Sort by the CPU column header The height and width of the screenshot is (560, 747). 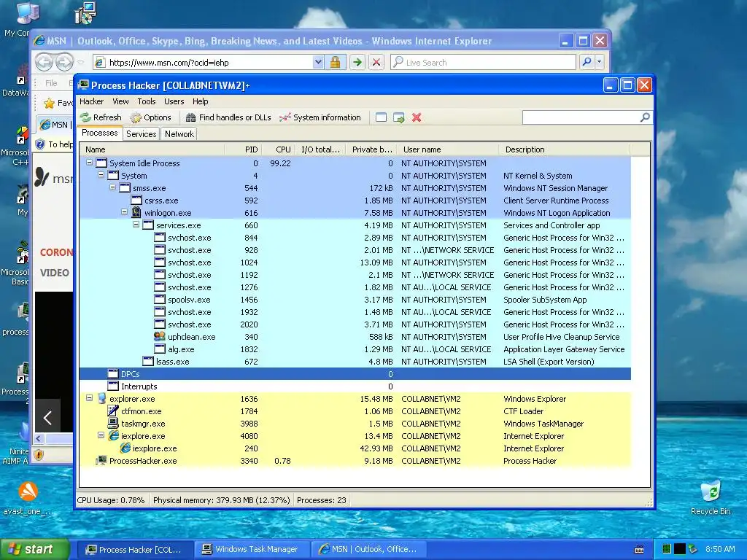(278, 149)
